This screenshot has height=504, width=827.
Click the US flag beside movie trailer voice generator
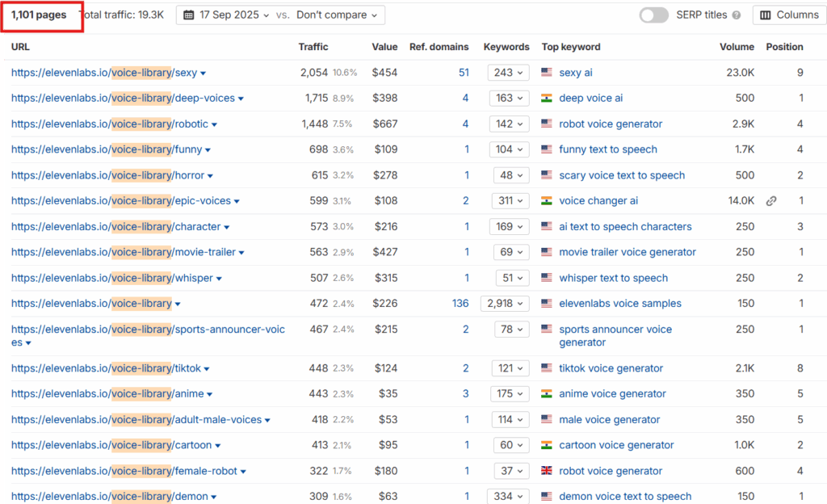point(547,252)
